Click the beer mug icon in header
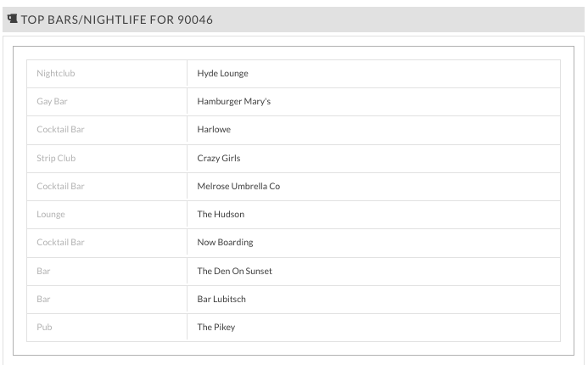This screenshot has width=588, height=365. [13, 19]
